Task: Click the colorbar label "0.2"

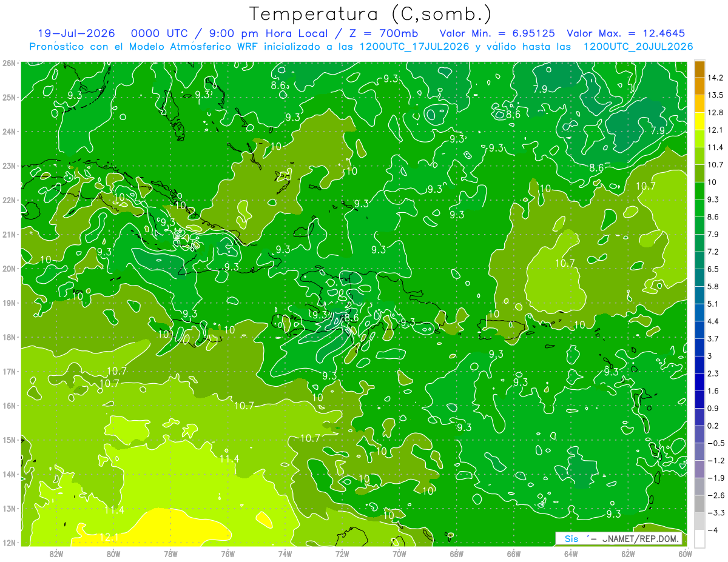Action: tap(714, 425)
